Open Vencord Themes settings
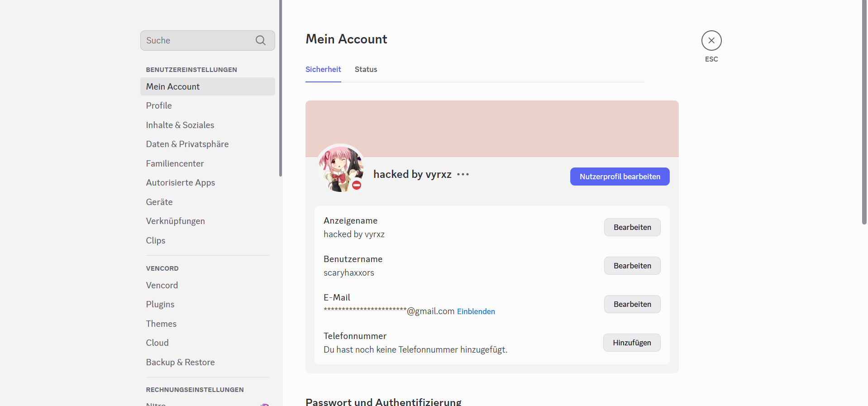 (161, 324)
